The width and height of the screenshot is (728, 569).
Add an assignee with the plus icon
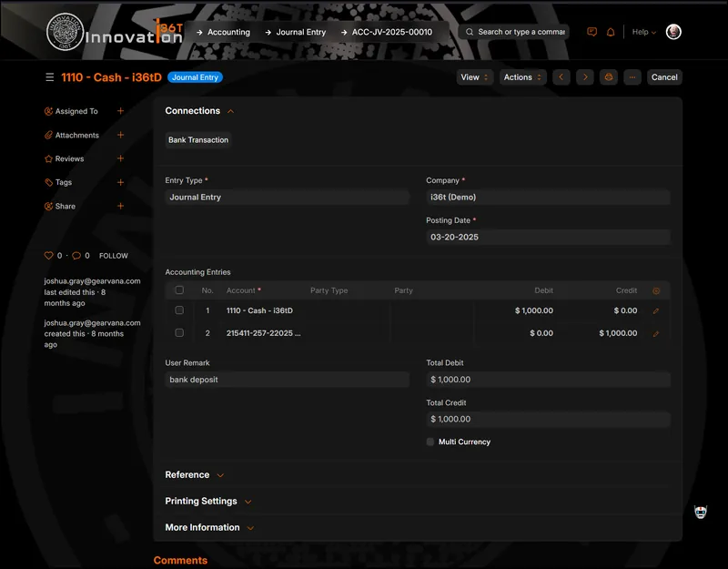point(120,111)
